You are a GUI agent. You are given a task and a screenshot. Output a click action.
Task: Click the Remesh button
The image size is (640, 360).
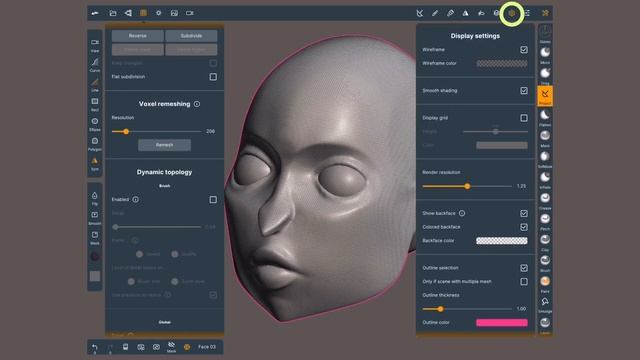[x=164, y=145]
